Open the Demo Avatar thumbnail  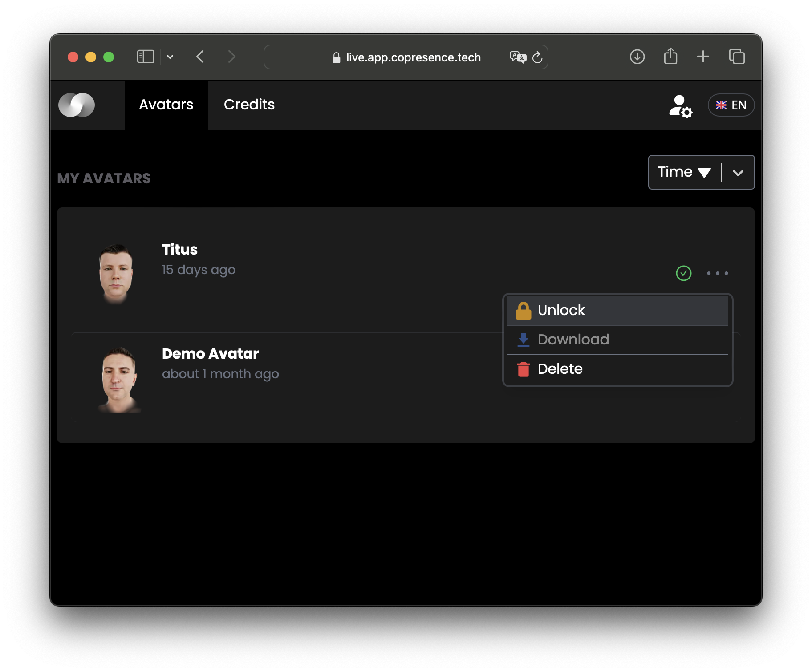pos(118,380)
